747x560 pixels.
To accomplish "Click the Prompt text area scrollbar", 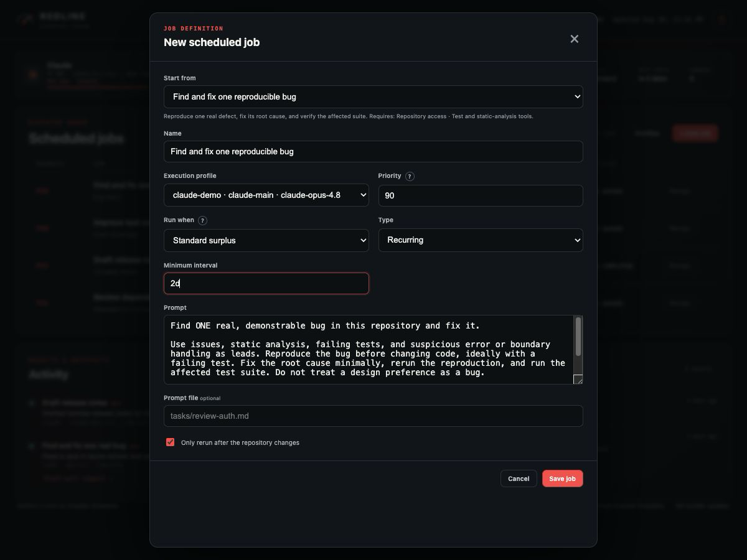I will coord(578,337).
